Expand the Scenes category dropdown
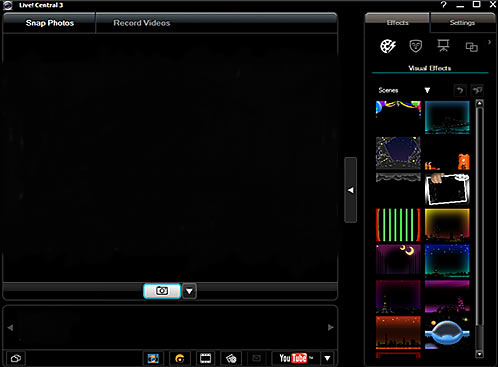Screen dimensions: 500x367 coord(427,90)
